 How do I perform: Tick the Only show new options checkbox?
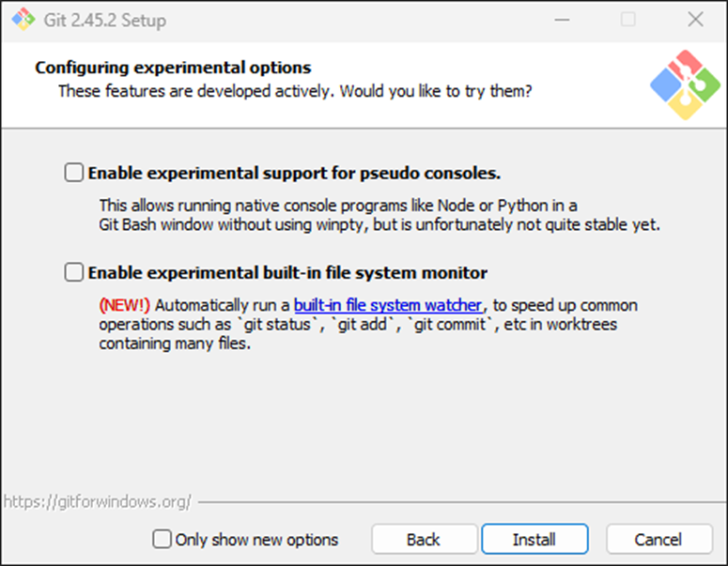[163, 540]
